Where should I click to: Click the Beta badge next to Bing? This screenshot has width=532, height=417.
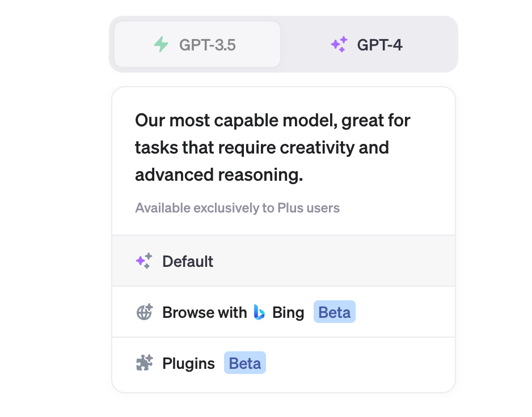(335, 312)
